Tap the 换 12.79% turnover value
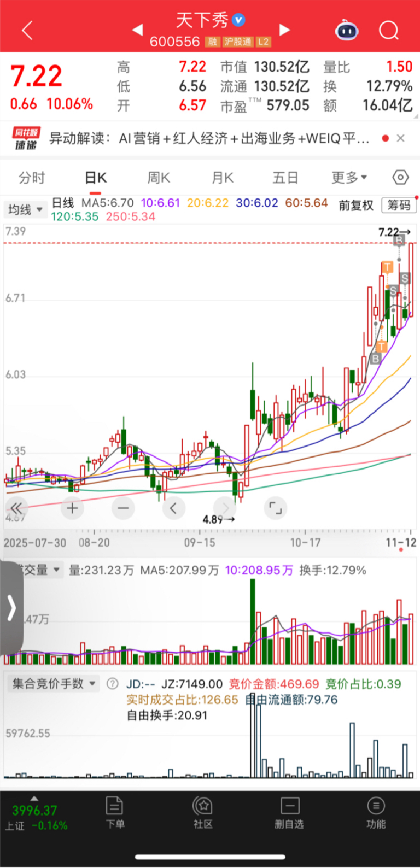Image resolution: width=420 pixels, height=868 pixels. point(389,86)
